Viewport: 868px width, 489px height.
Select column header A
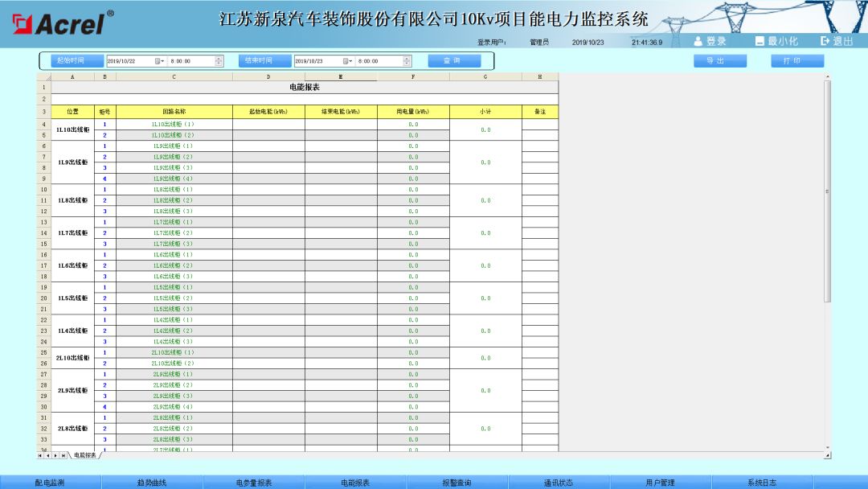pyautogui.click(x=72, y=77)
